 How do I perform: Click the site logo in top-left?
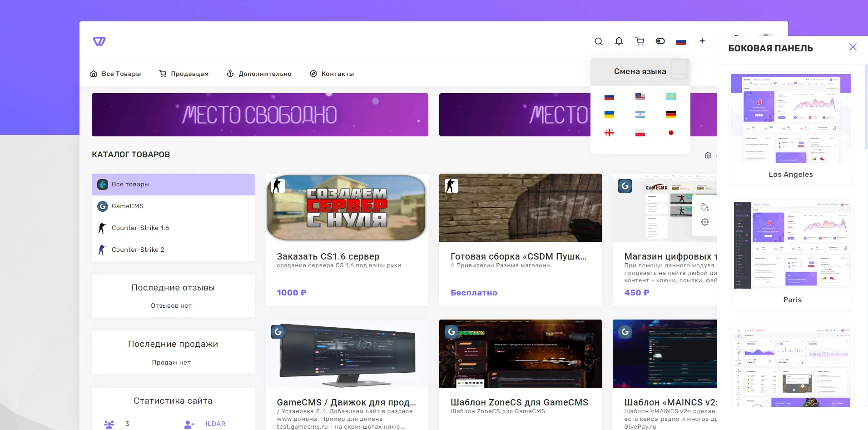(x=99, y=41)
